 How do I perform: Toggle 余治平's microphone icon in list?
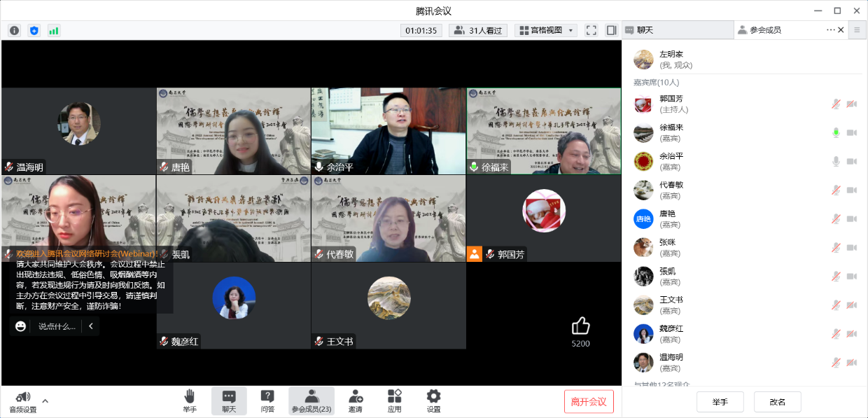click(x=836, y=161)
